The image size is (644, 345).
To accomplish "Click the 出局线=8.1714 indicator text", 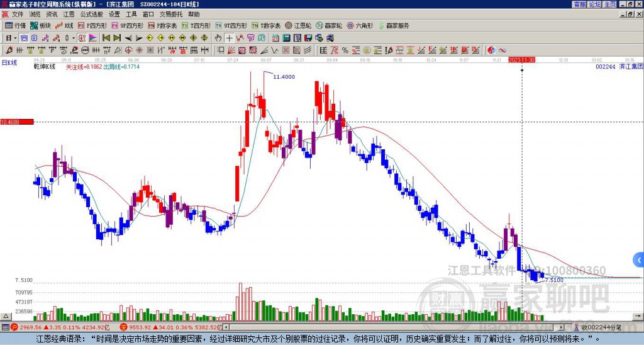I will pyautogui.click(x=121, y=67).
